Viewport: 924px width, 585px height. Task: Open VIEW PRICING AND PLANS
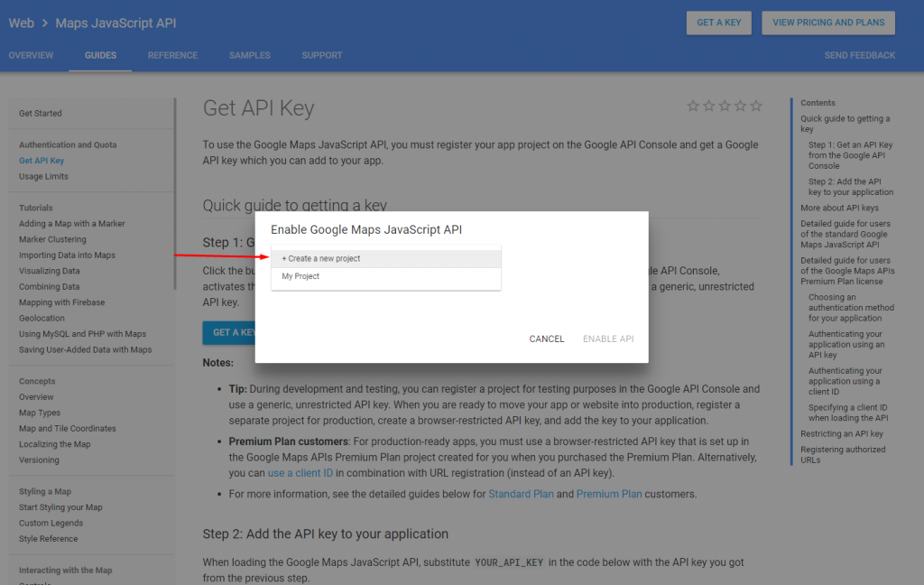[x=827, y=23]
